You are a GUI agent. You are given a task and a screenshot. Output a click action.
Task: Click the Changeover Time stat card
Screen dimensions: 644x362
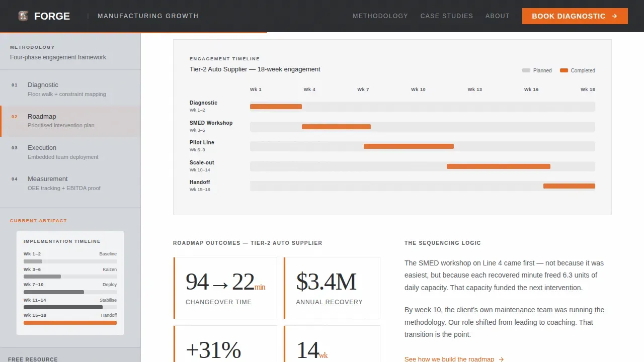pyautogui.click(x=225, y=288)
